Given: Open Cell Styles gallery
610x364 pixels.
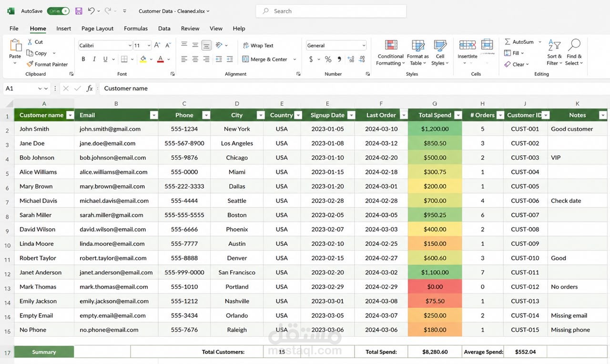Looking at the screenshot, I should pyautogui.click(x=440, y=52).
